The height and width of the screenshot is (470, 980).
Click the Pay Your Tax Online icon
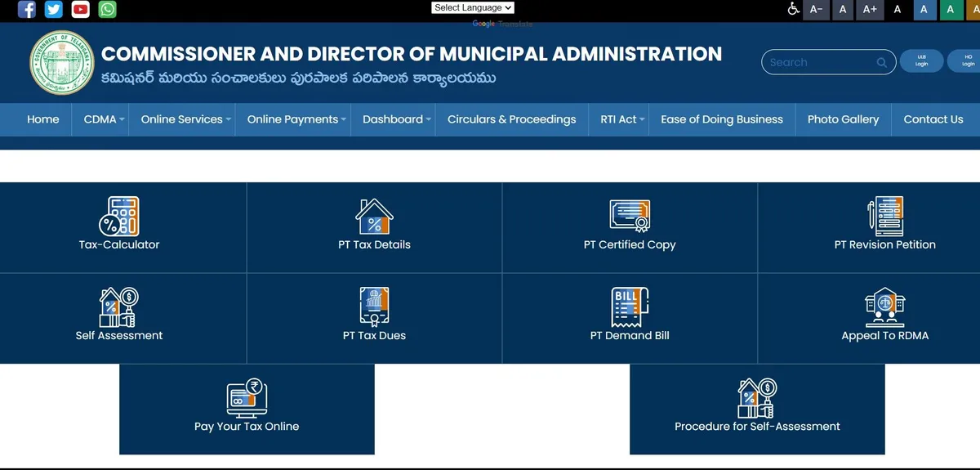coord(247,398)
